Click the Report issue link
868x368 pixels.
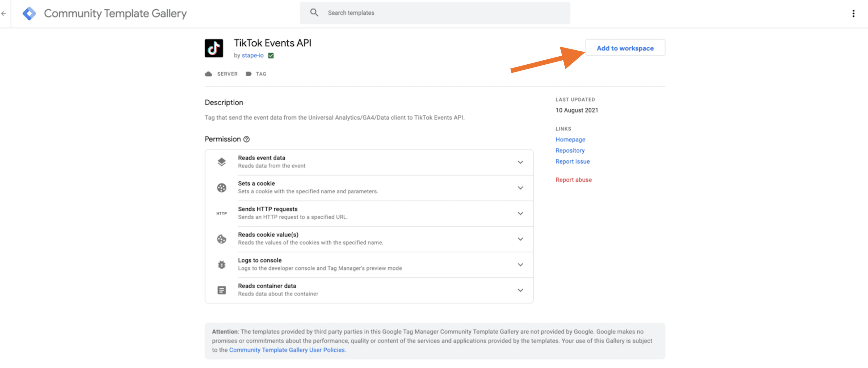click(572, 162)
